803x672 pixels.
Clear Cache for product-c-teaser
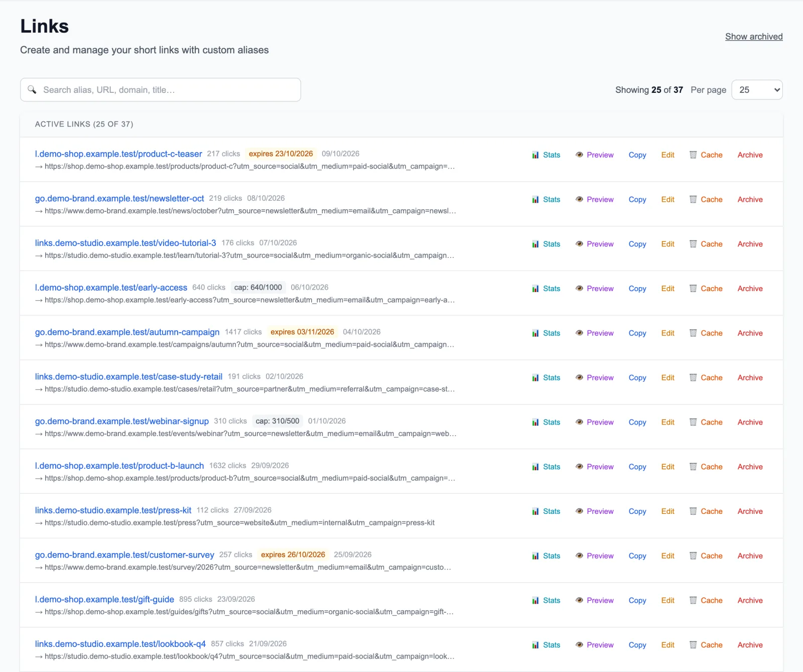[x=706, y=155]
